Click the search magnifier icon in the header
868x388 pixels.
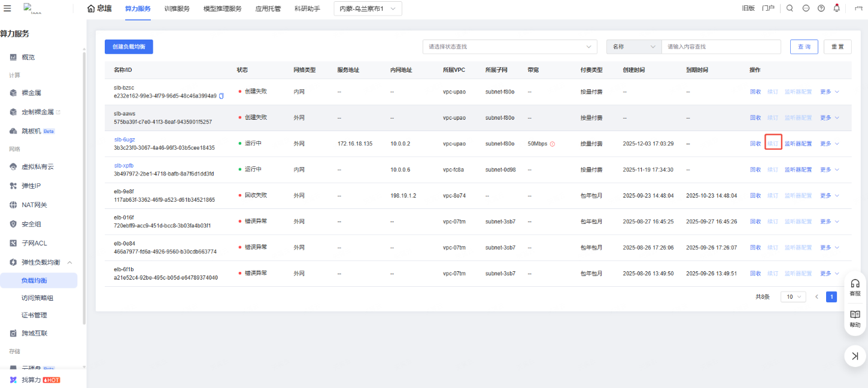[x=790, y=8]
